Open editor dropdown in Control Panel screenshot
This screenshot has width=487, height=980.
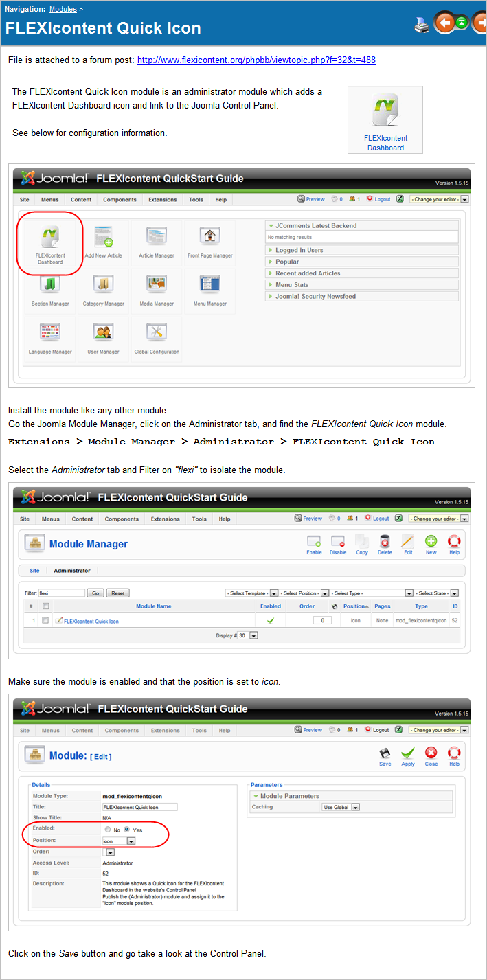[x=440, y=199]
